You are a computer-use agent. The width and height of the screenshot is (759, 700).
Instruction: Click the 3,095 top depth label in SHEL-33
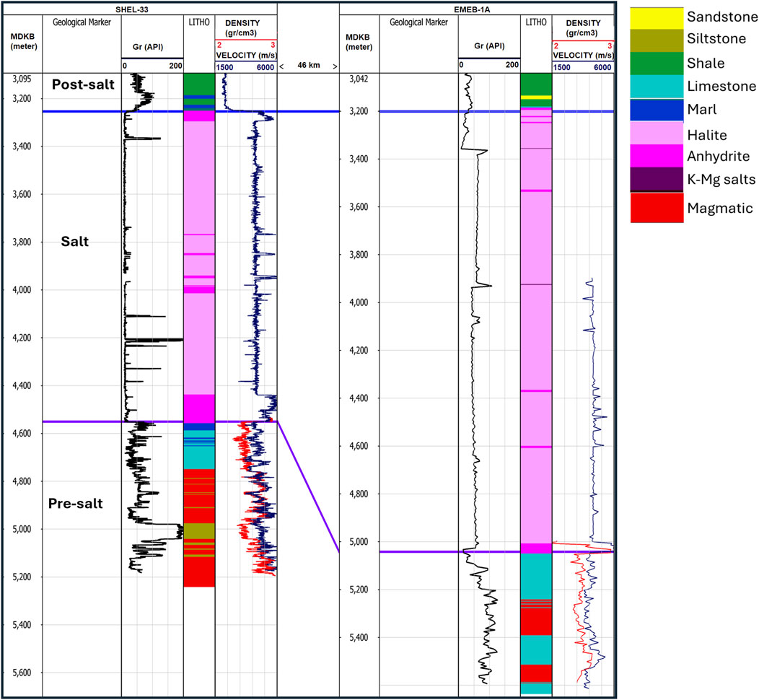point(24,78)
